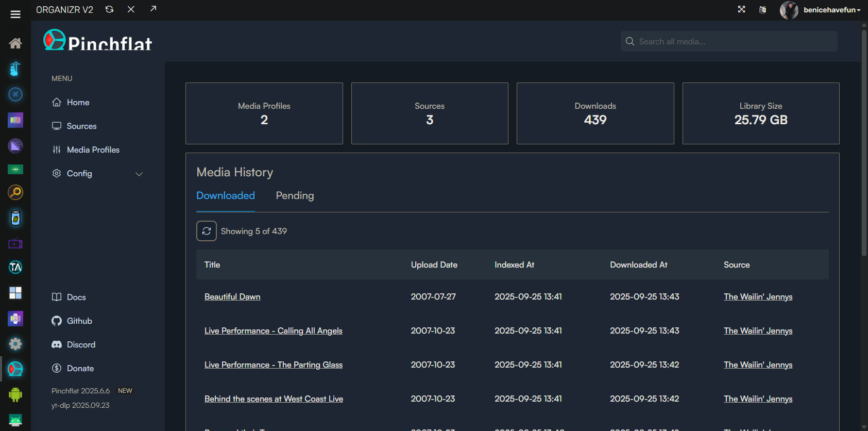Image resolution: width=868 pixels, height=431 pixels.
Task: Open the language selector icon in the top bar
Action: tap(762, 10)
